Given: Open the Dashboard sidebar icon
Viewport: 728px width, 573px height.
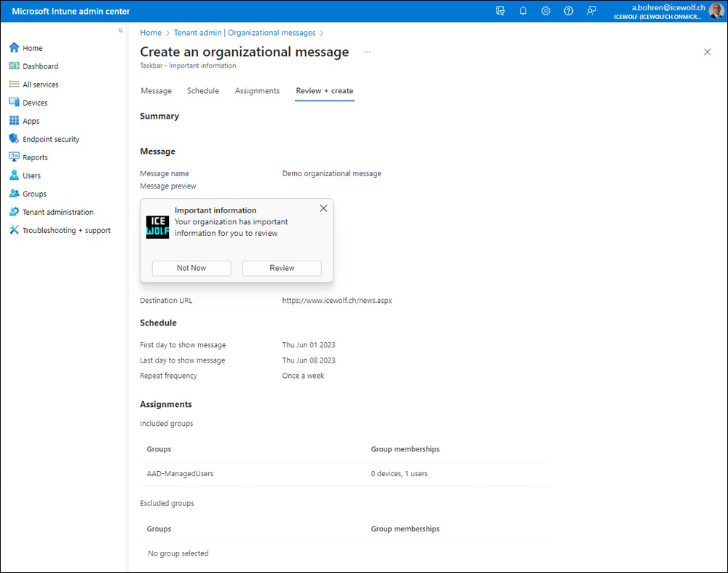Looking at the screenshot, I should click(x=15, y=66).
